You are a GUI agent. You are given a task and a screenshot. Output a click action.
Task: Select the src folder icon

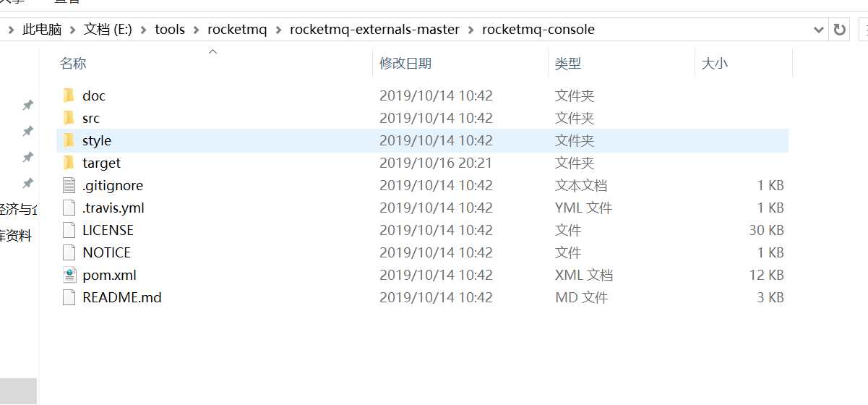(69, 118)
